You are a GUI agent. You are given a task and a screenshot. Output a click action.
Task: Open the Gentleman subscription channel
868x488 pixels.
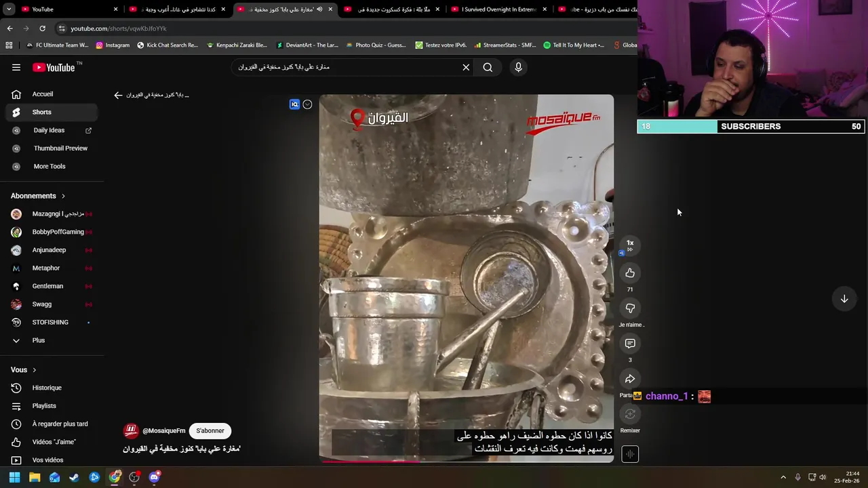52,286
